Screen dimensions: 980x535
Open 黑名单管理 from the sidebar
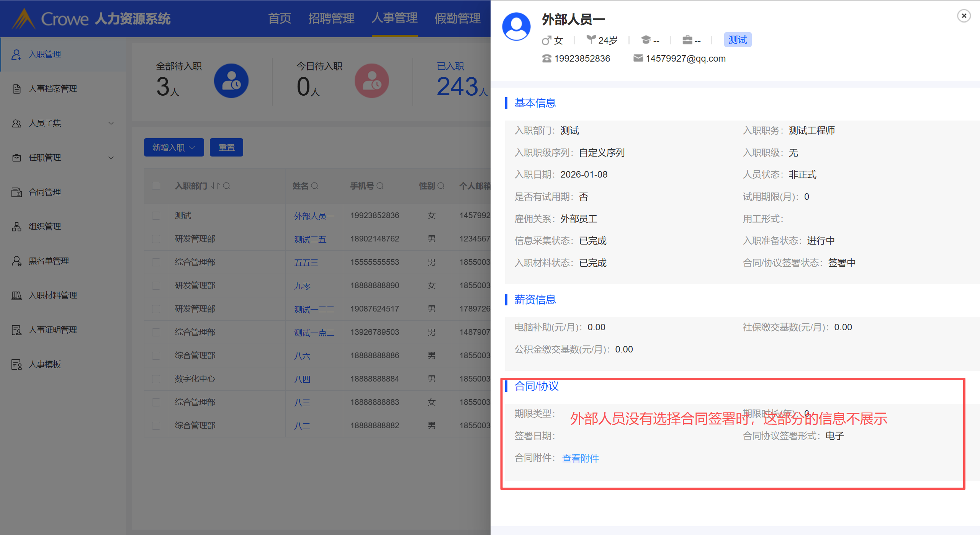click(x=49, y=261)
